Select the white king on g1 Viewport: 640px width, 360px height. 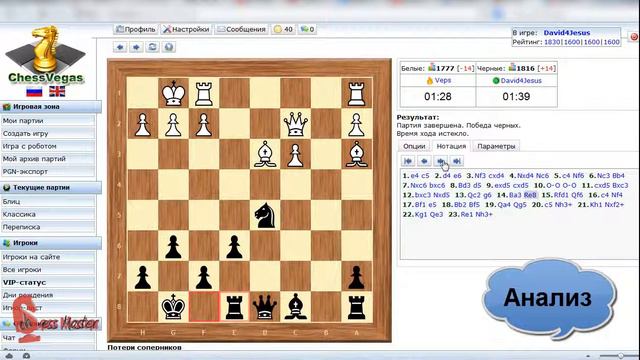pyautogui.click(x=173, y=93)
